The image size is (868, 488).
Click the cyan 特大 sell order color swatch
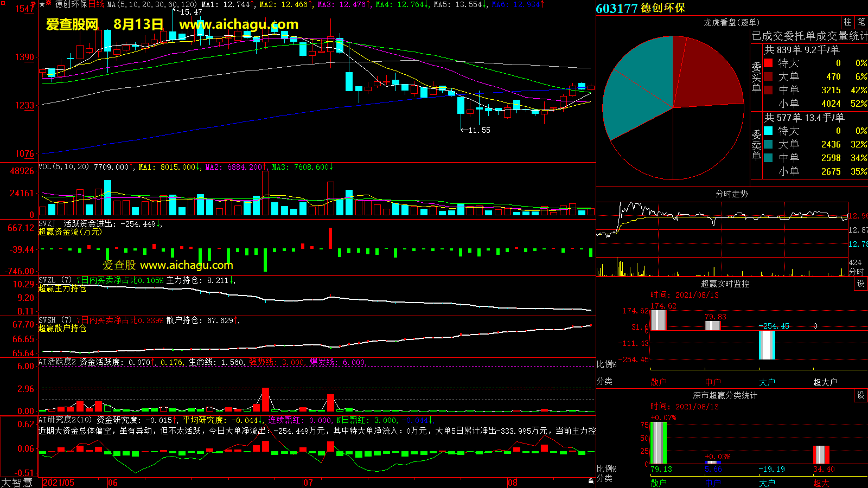[x=768, y=131]
